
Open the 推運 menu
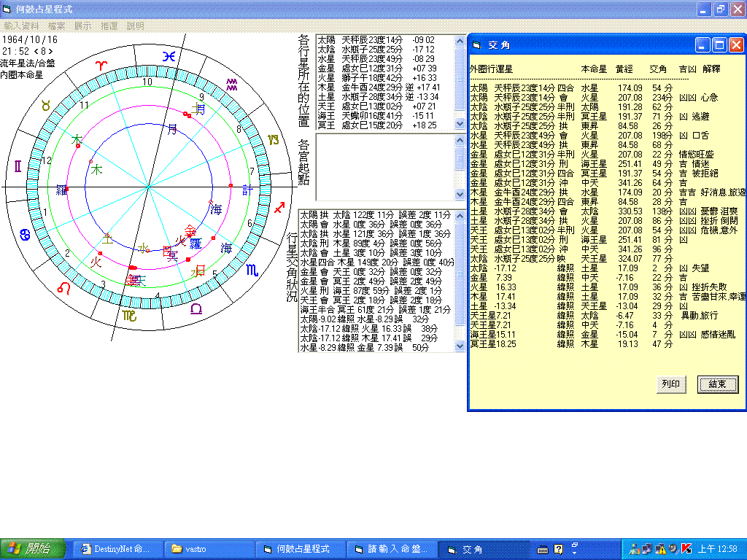(x=109, y=26)
